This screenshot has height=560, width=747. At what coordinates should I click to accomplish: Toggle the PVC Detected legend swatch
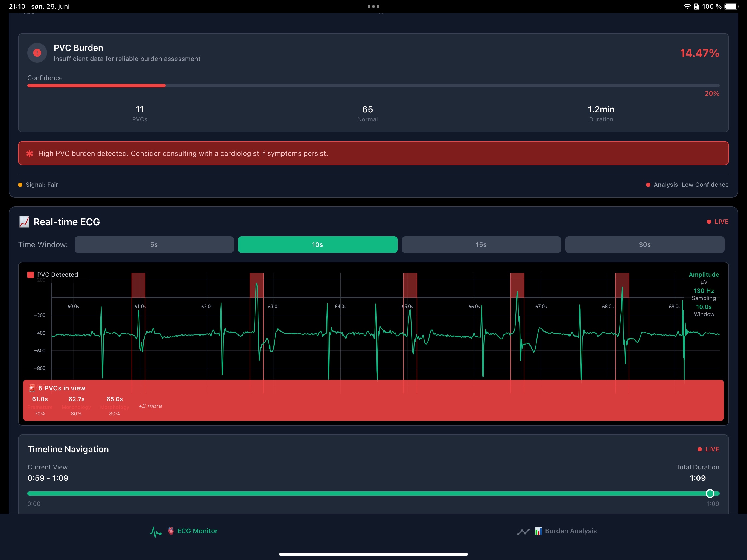(30, 274)
